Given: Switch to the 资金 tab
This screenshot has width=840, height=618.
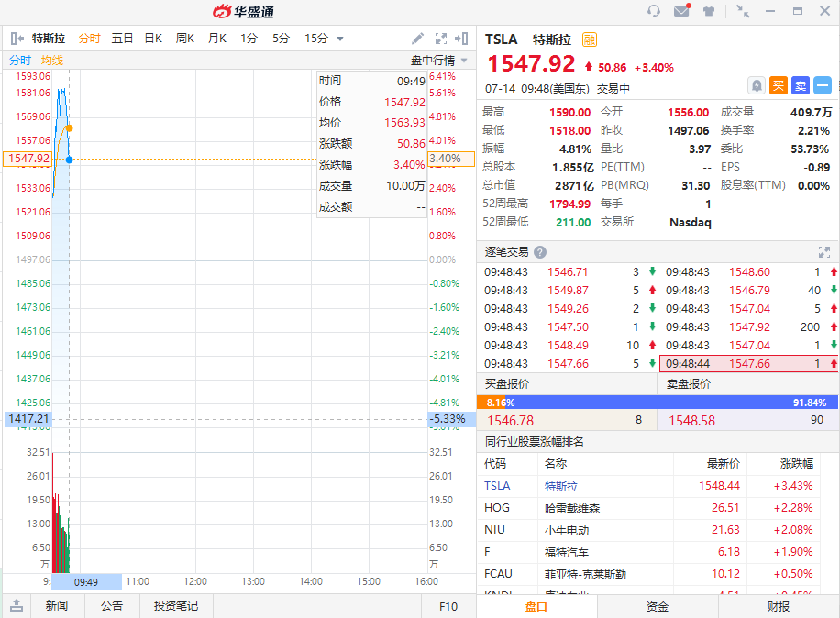Looking at the screenshot, I should pos(658,606).
